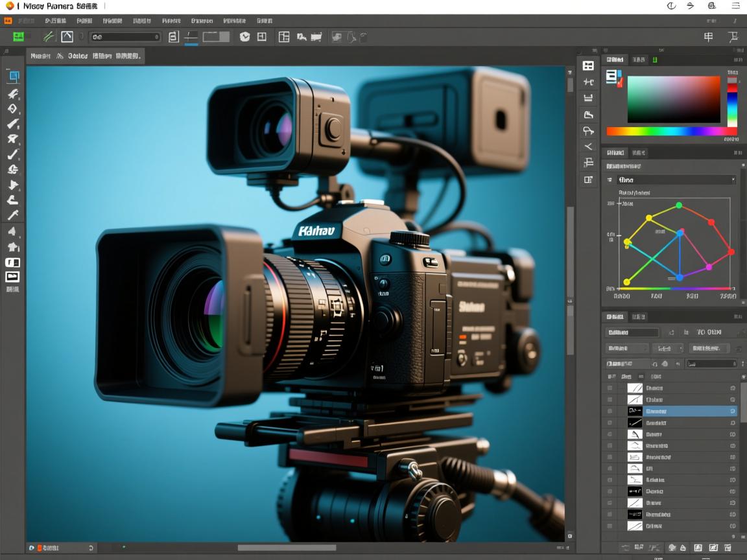Screen dimensions: 747x560
Task: Switch to second tab in the color panel
Action: point(639,60)
